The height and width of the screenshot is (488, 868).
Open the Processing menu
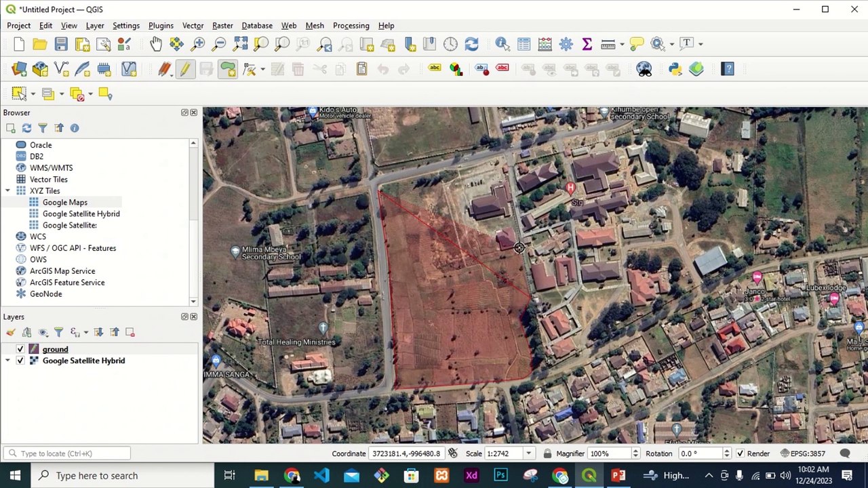tap(351, 26)
